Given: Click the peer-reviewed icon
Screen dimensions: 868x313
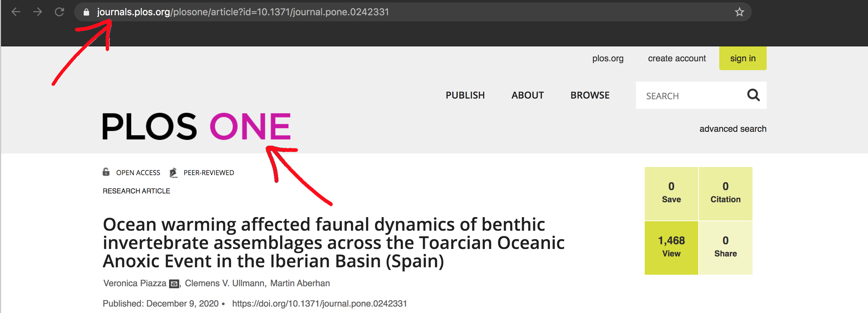Looking at the screenshot, I should [x=173, y=172].
